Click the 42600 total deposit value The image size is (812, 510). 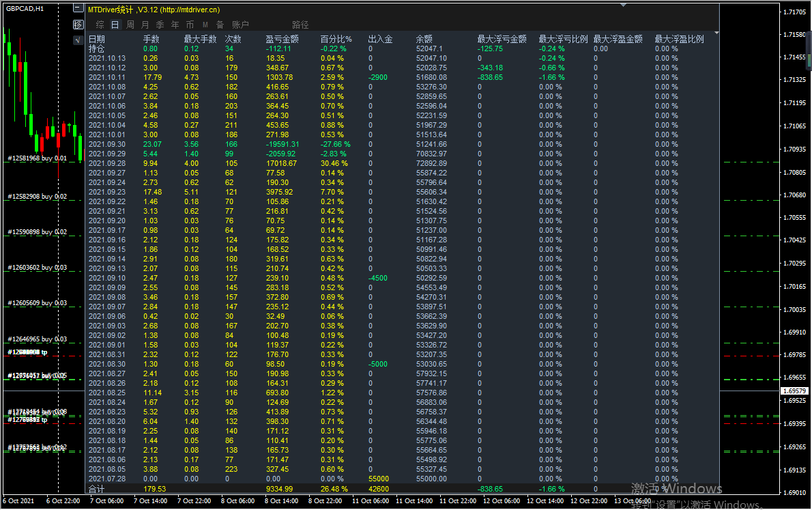coord(379,489)
